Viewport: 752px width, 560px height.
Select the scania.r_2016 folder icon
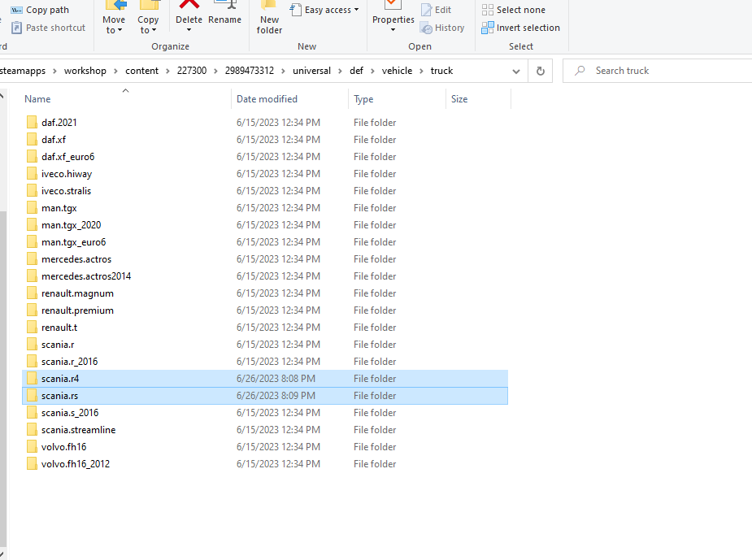coord(32,362)
